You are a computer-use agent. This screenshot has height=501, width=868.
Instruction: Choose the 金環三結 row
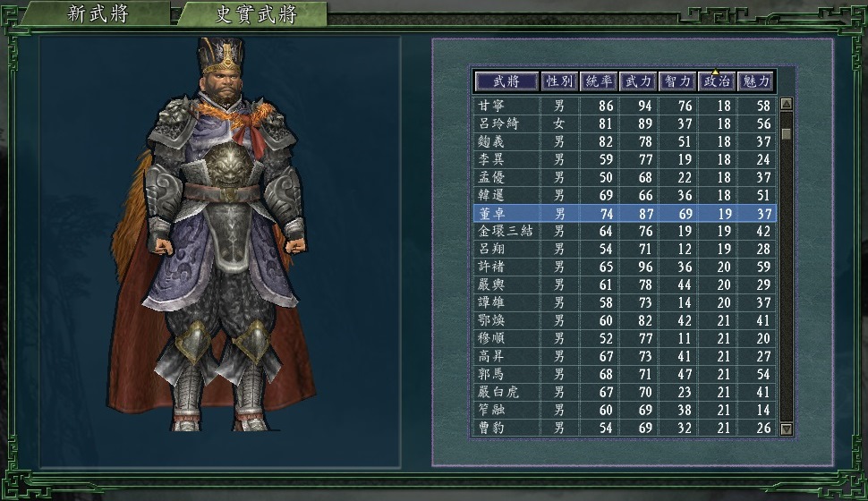[625, 231]
